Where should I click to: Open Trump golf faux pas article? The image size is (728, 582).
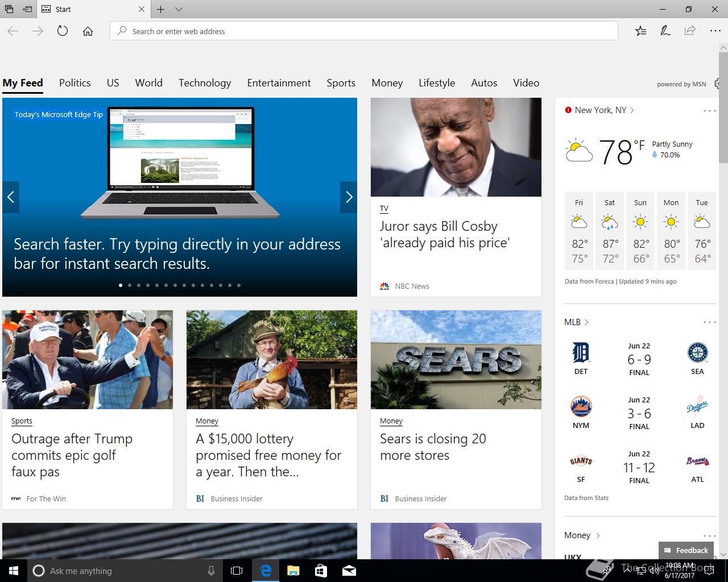tap(72, 455)
